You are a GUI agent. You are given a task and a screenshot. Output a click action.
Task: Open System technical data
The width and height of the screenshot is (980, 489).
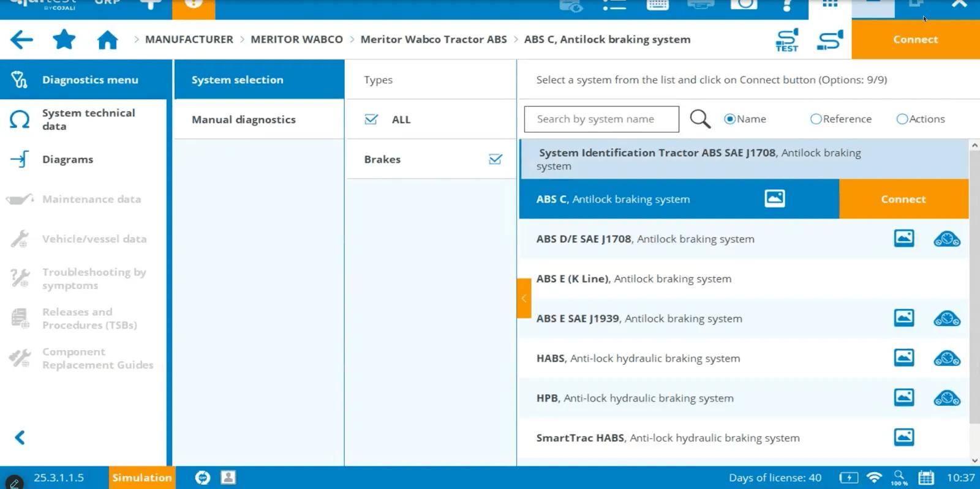83,119
